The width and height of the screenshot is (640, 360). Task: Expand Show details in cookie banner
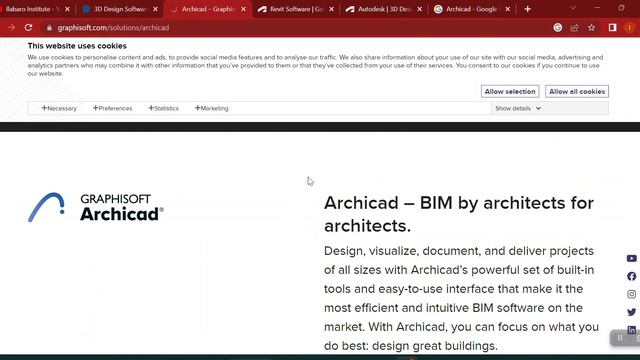click(x=518, y=108)
